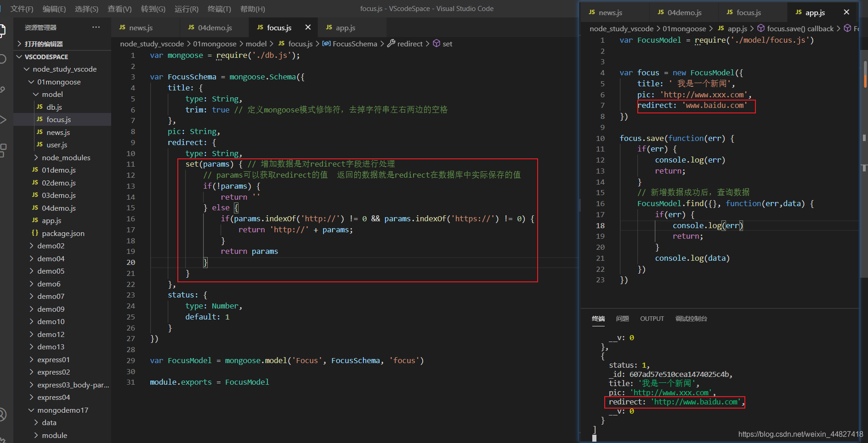Collapse the 01mongoose folder
The image size is (868, 443).
coord(62,82)
